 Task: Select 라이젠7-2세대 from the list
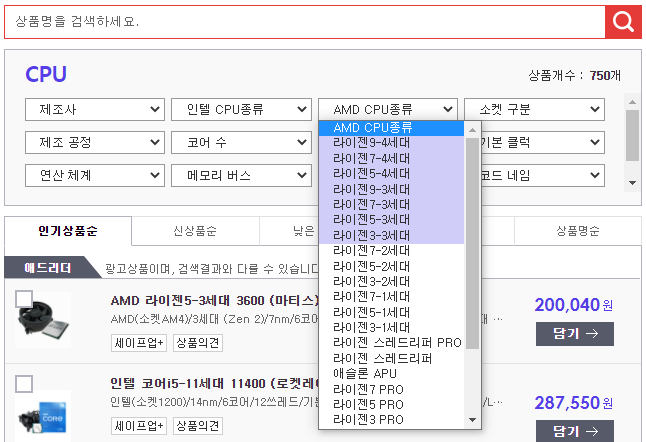point(391,251)
